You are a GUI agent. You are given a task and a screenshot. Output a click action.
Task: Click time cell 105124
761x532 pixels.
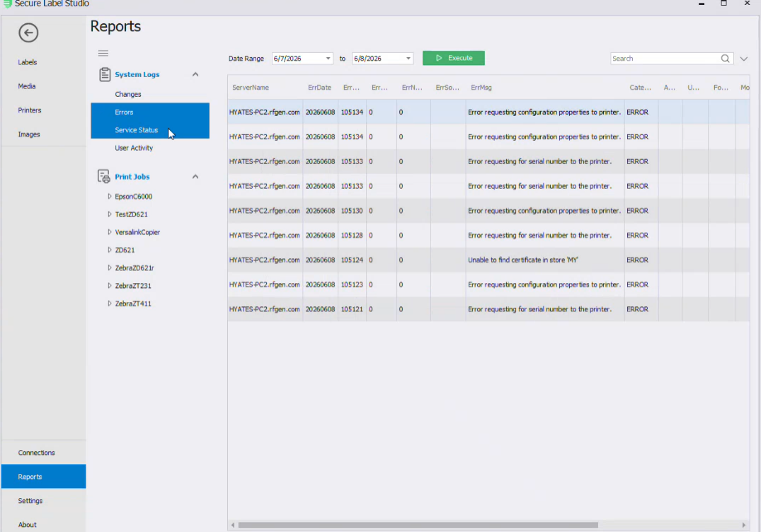(352, 260)
